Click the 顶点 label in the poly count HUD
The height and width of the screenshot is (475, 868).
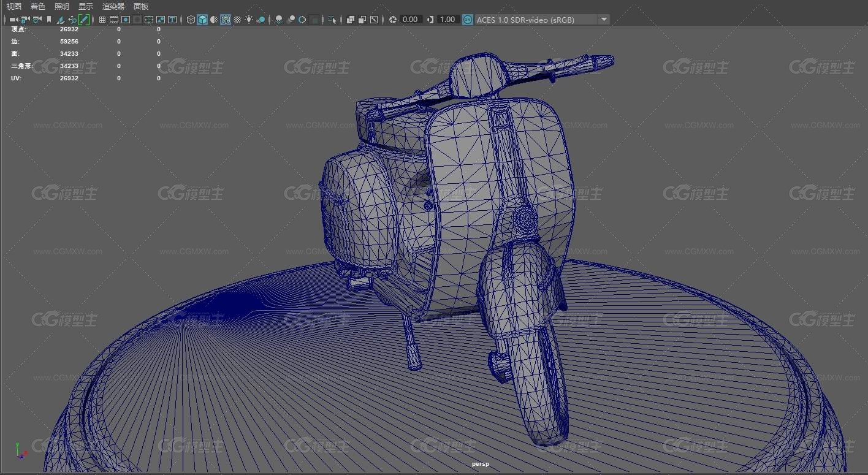pos(18,29)
